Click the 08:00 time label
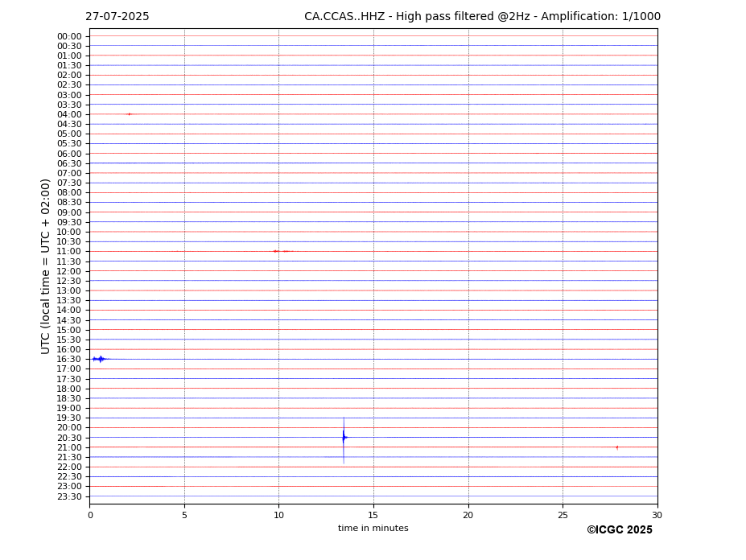The width and height of the screenshot is (746, 560). (69, 192)
